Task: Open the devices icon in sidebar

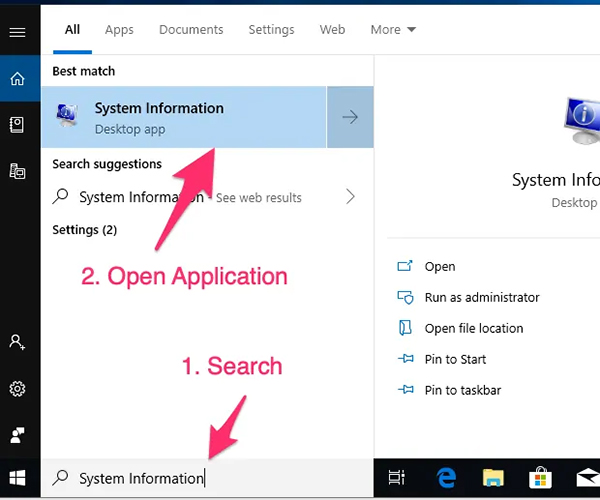Action: [x=17, y=171]
